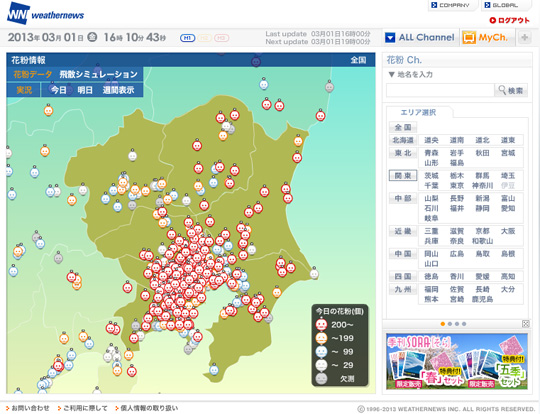Click the gray 欠測 legend swatch
This screenshot has height=414, width=540.
[x=321, y=379]
